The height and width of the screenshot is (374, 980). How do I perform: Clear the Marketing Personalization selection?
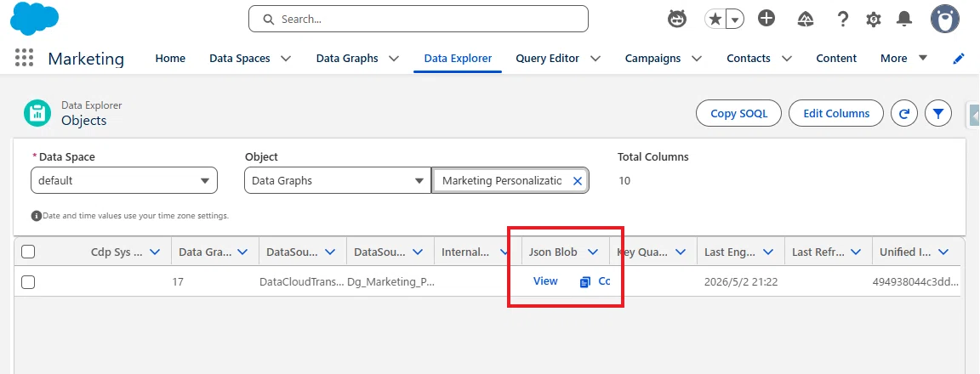coord(578,180)
